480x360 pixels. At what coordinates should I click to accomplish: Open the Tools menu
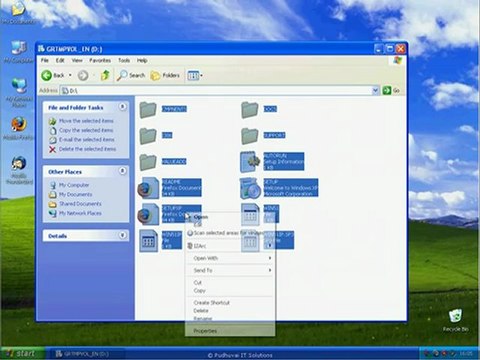click(x=124, y=60)
